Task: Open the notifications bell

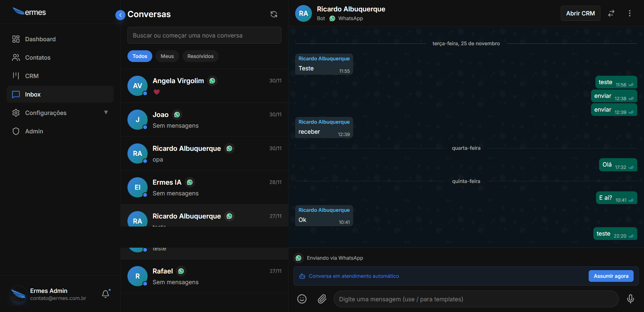Action: point(106,294)
